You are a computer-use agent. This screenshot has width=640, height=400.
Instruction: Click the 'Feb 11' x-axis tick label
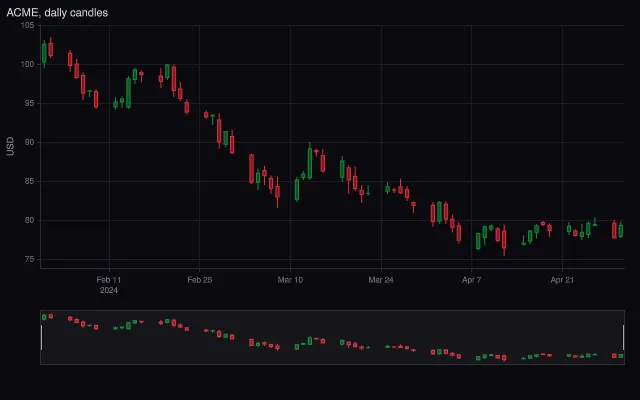click(x=109, y=280)
